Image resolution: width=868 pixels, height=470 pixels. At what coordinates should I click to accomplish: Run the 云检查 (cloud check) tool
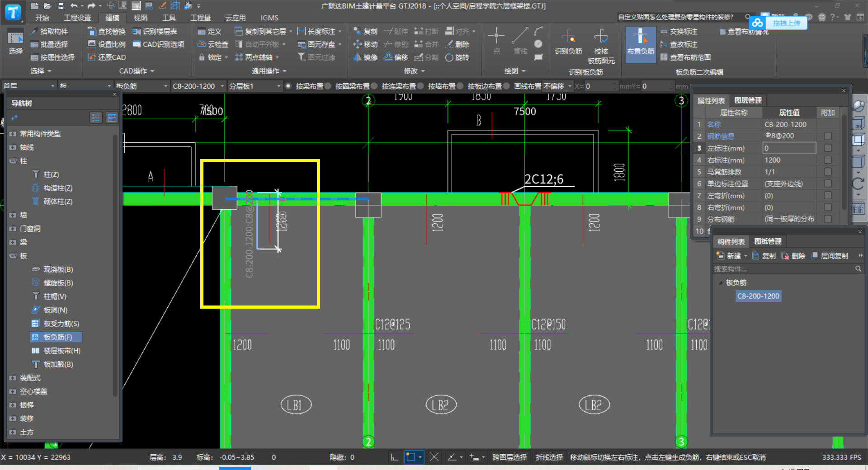pyautogui.click(x=213, y=44)
